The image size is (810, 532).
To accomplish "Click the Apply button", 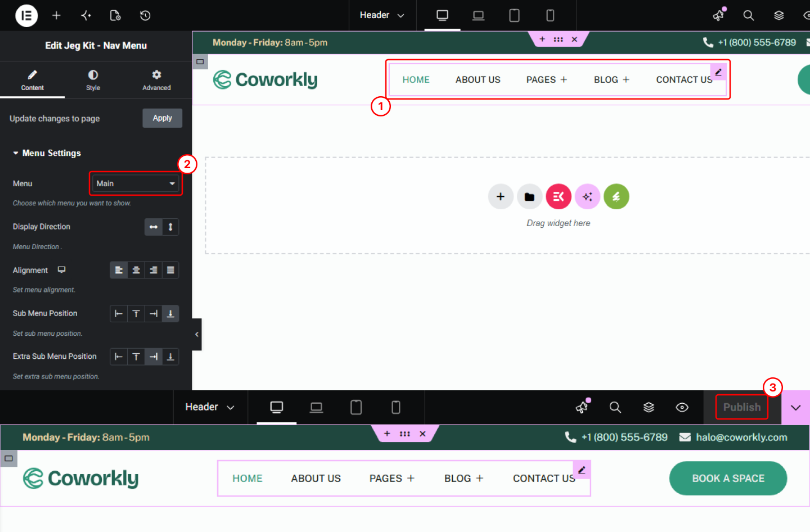I will 163,118.
